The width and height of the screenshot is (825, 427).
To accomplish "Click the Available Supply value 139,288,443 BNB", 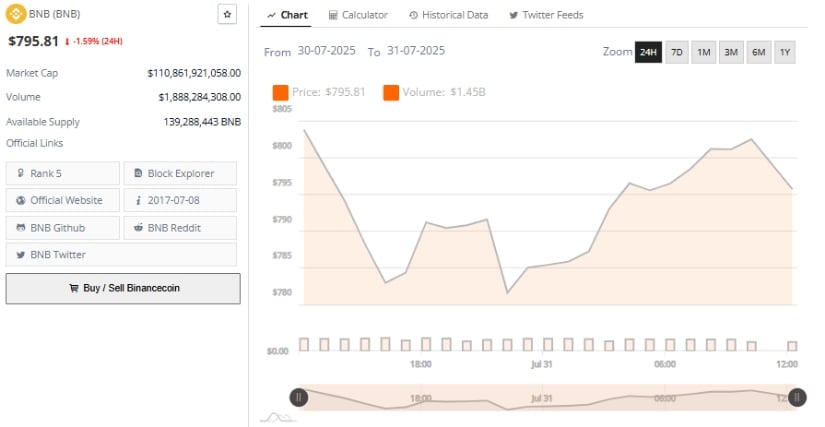I will (x=202, y=122).
